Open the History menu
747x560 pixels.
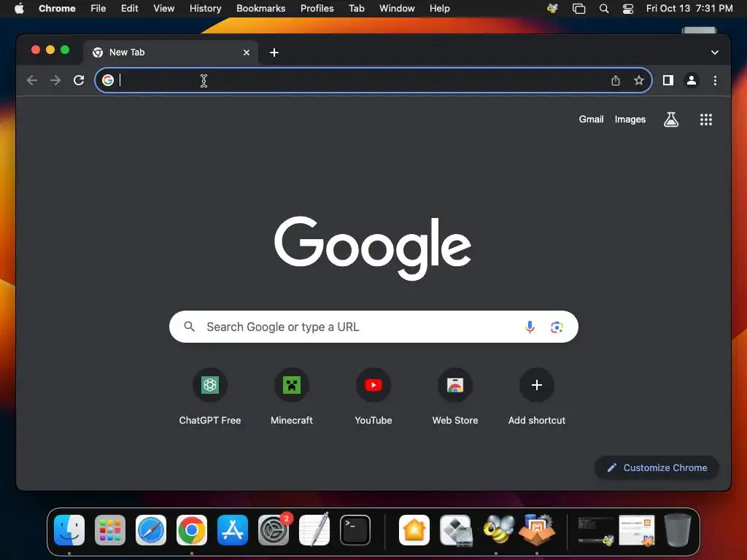(x=205, y=9)
